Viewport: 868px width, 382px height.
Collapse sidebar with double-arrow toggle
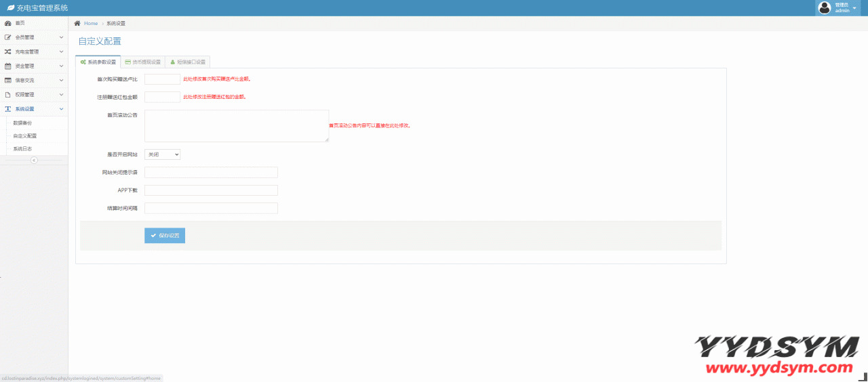coord(34,160)
